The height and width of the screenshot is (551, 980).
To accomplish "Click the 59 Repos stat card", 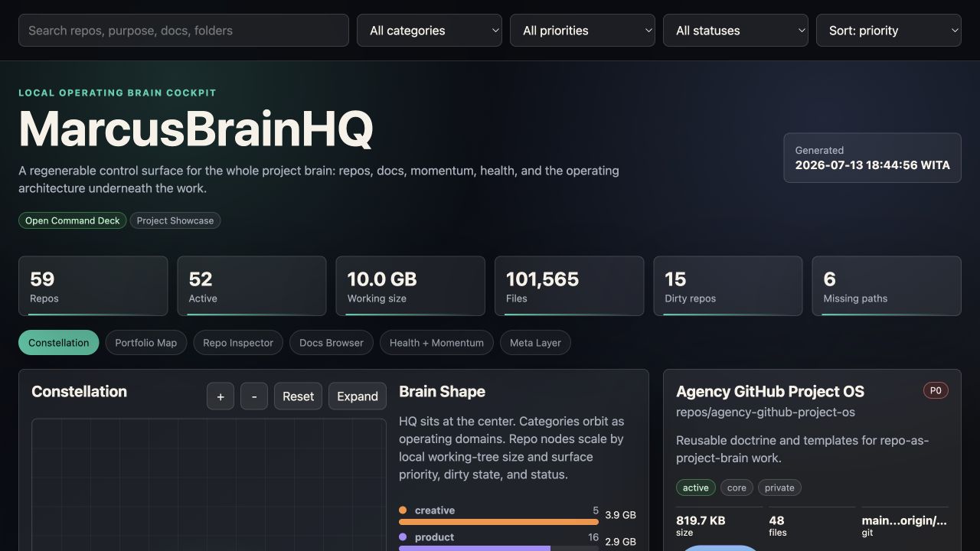I will pos(93,286).
